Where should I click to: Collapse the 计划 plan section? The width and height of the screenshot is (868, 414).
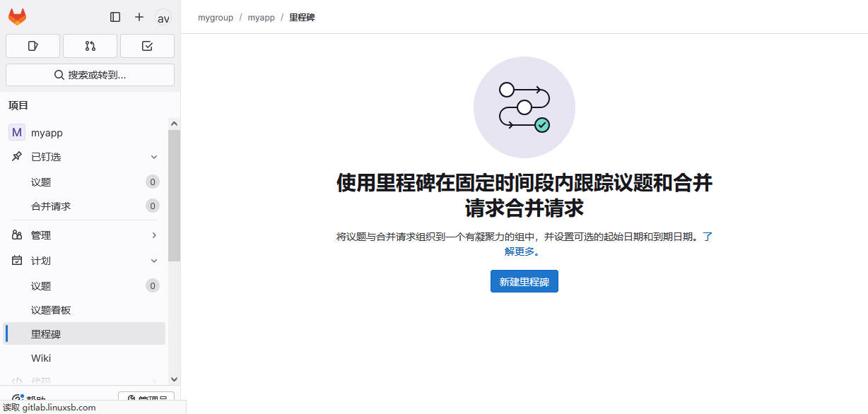[x=153, y=261]
